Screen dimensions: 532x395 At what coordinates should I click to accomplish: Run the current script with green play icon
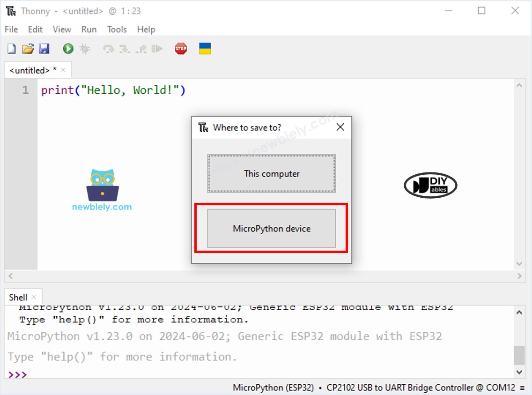pyautogui.click(x=67, y=49)
